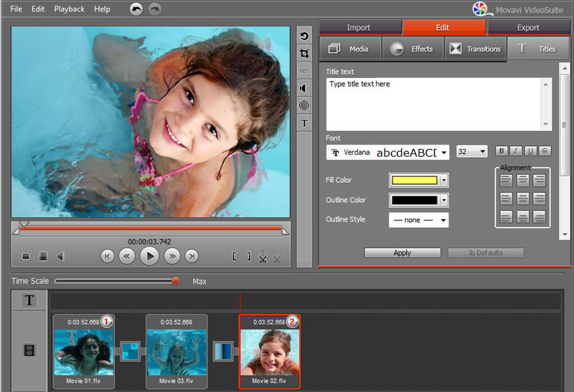Switch to the Export tab
Screen dimensions: 574x392
tap(528, 27)
